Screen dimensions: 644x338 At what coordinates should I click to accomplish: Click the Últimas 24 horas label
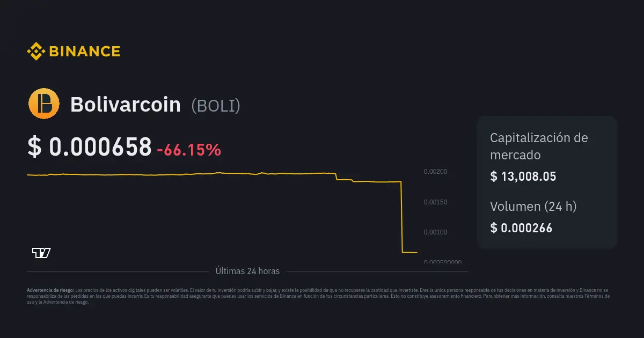(247, 271)
